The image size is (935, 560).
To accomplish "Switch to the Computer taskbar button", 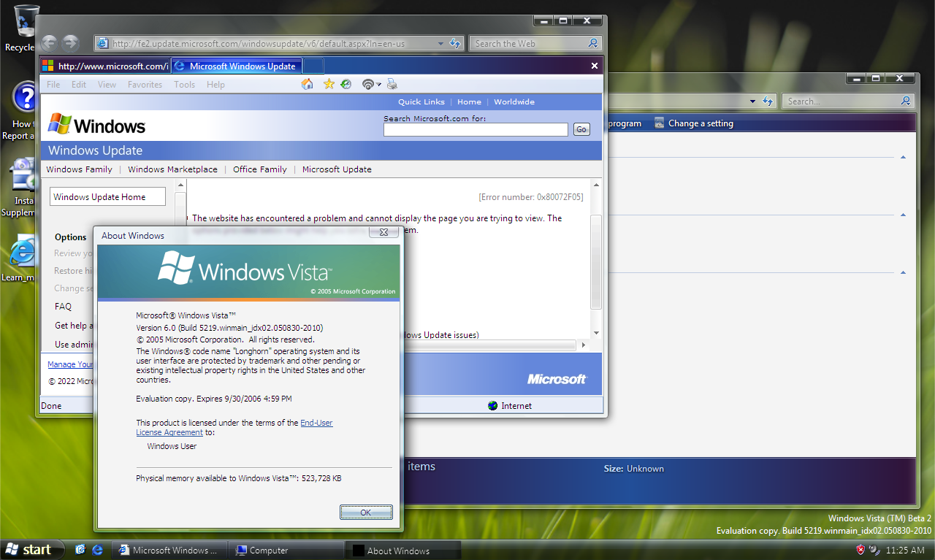I will pyautogui.click(x=286, y=551).
